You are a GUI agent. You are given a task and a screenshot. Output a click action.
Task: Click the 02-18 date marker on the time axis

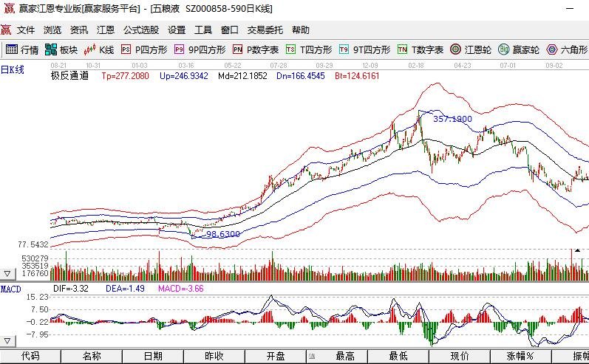[x=416, y=65]
